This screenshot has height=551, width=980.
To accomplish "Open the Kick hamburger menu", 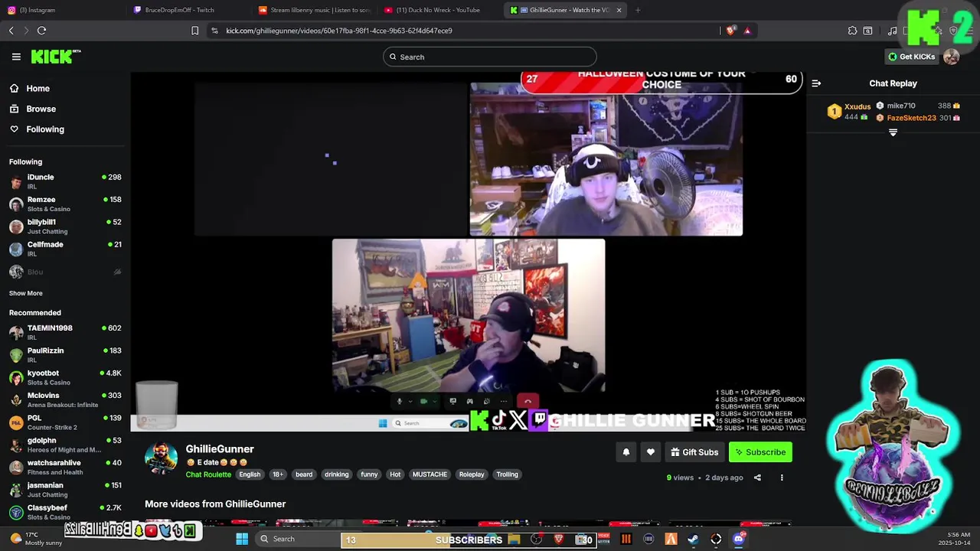I will pos(16,57).
